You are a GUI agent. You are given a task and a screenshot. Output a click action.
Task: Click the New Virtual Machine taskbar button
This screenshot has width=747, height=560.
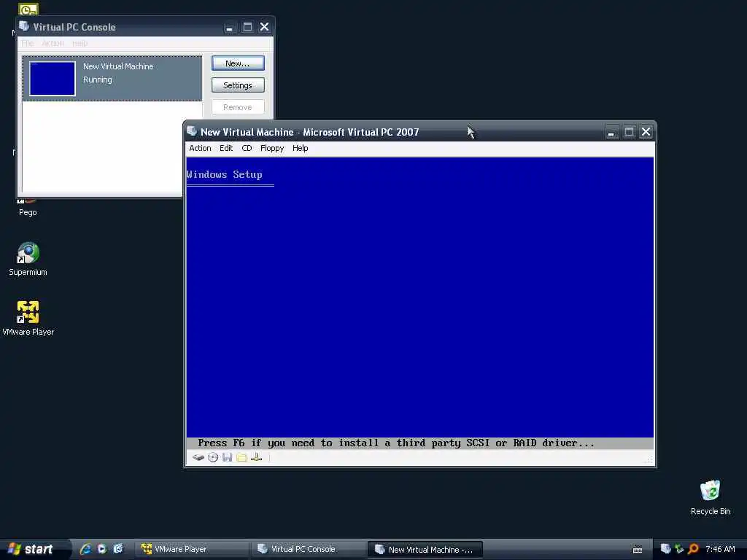pyautogui.click(x=425, y=549)
